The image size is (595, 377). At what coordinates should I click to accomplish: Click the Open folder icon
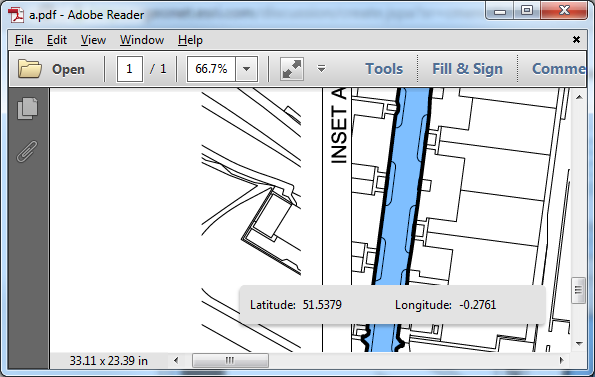click(30, 69)
